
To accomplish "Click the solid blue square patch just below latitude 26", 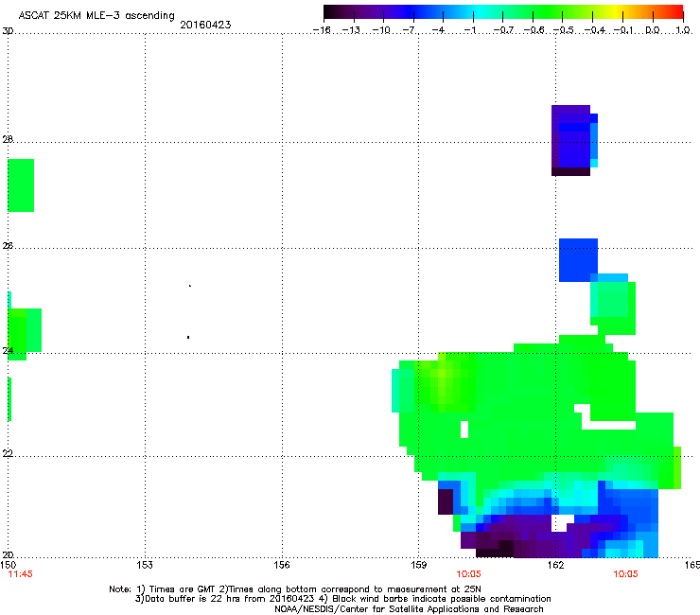I will pyautogui.click(x=578, y=260).
